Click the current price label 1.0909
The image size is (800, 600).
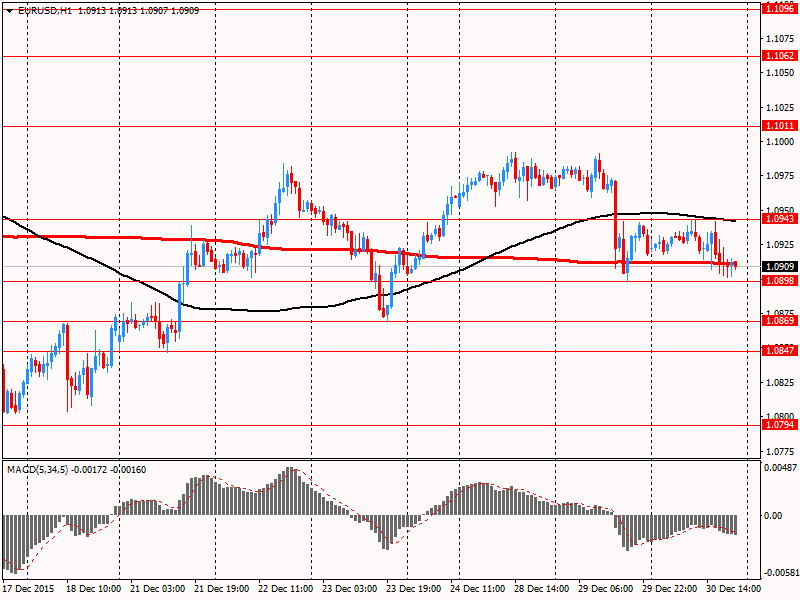[780, 266]
